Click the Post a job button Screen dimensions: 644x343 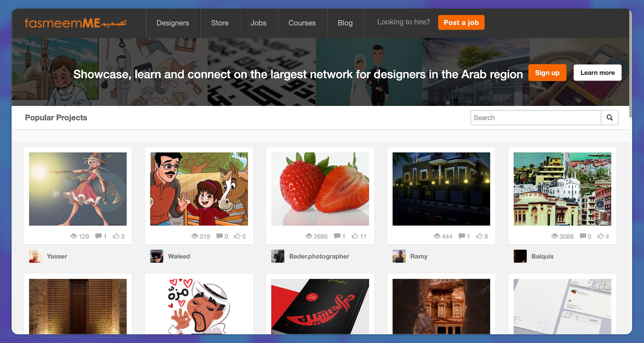461,23
